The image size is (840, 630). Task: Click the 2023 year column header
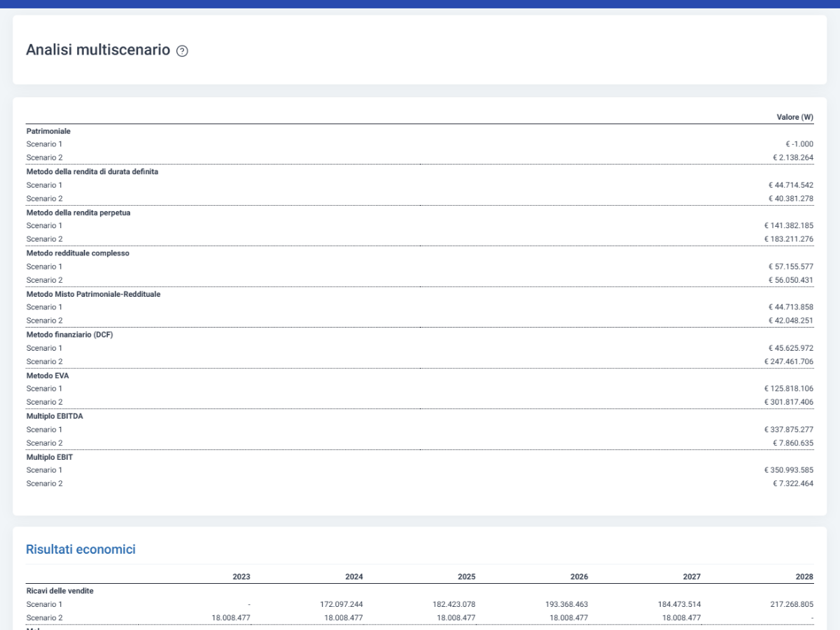[241, 577]
